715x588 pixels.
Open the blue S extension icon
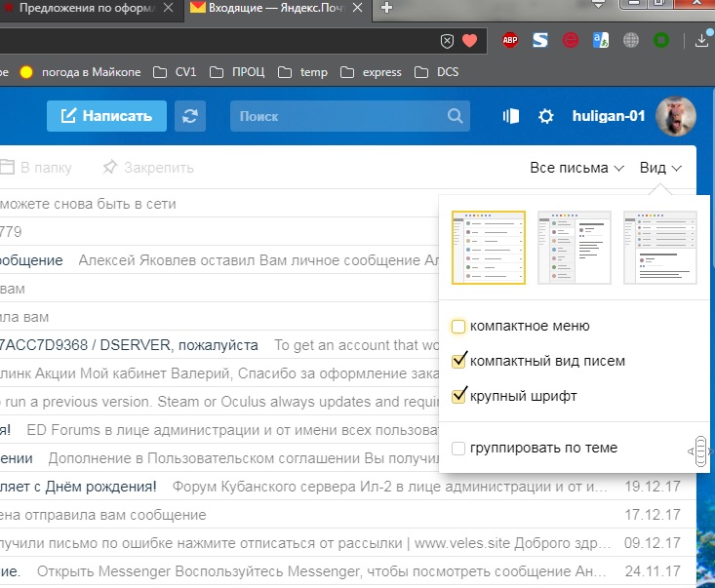(x=540, y=41)
